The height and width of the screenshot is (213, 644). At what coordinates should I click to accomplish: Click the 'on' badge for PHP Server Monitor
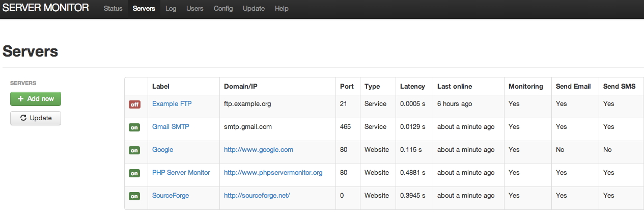point(134,173)
